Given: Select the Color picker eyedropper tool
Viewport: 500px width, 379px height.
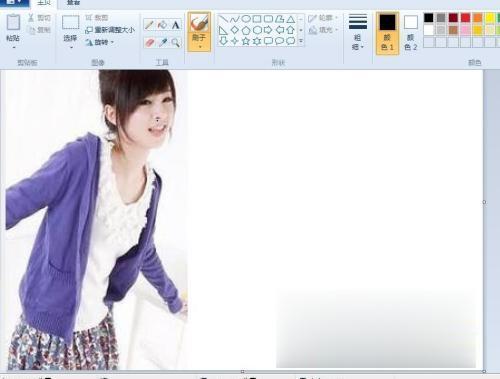Looking at the screenshot, I should pyautogui.click(x=163, y=43).
